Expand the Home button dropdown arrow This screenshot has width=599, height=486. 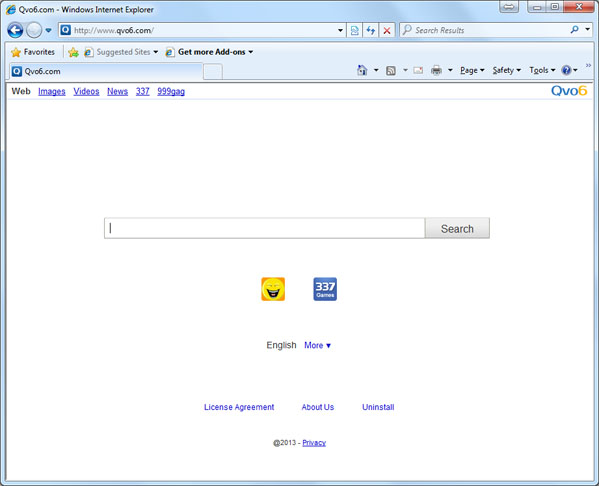tap(376, 70)
